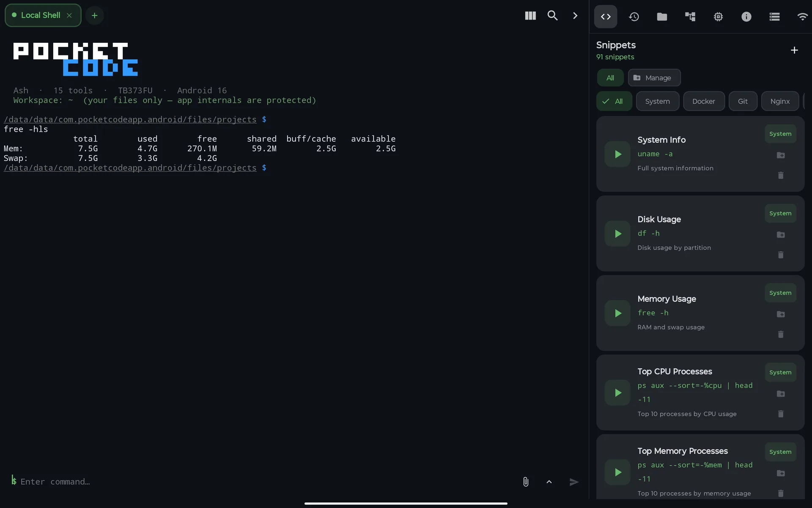812x508 pixels.
Task: Switch to the Local Shell tab
Action: [41, 15]
